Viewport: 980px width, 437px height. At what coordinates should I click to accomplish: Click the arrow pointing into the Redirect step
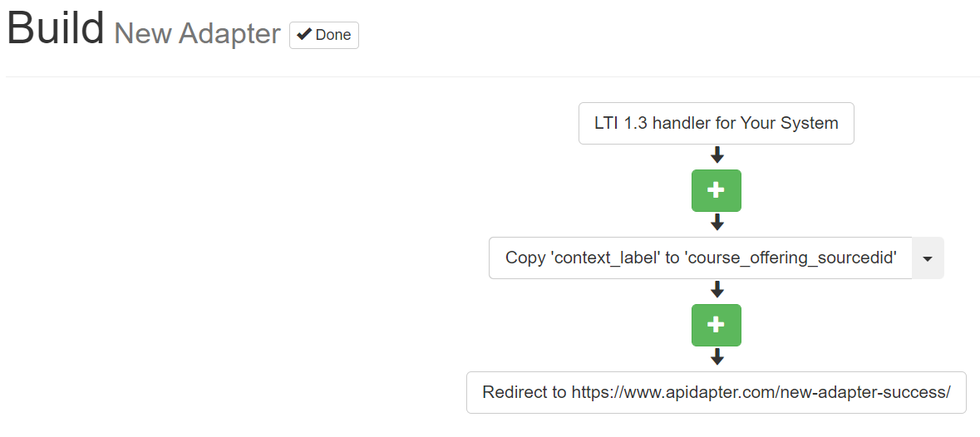click(x=717, y=357)
